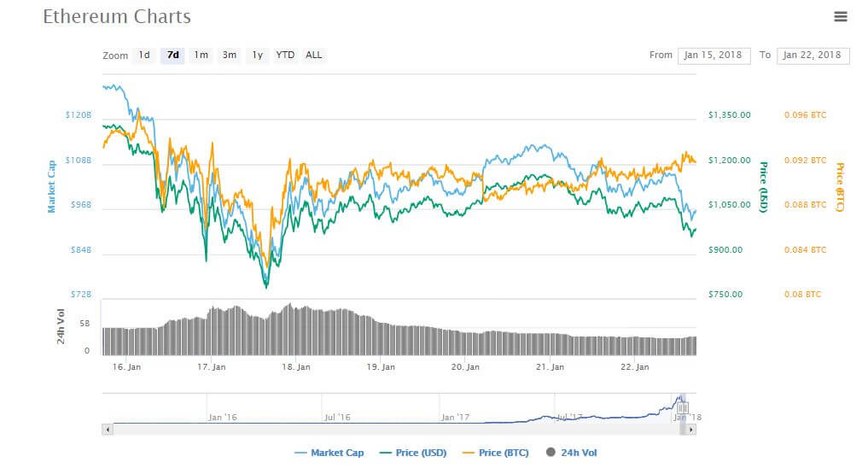The width and height of the screenshot is (868, 468).
Task: Select the YTD zoom range
Action: click(285, 55)
